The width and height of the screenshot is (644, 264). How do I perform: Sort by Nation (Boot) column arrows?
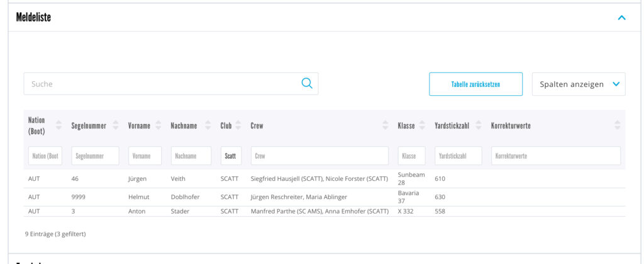58,125
